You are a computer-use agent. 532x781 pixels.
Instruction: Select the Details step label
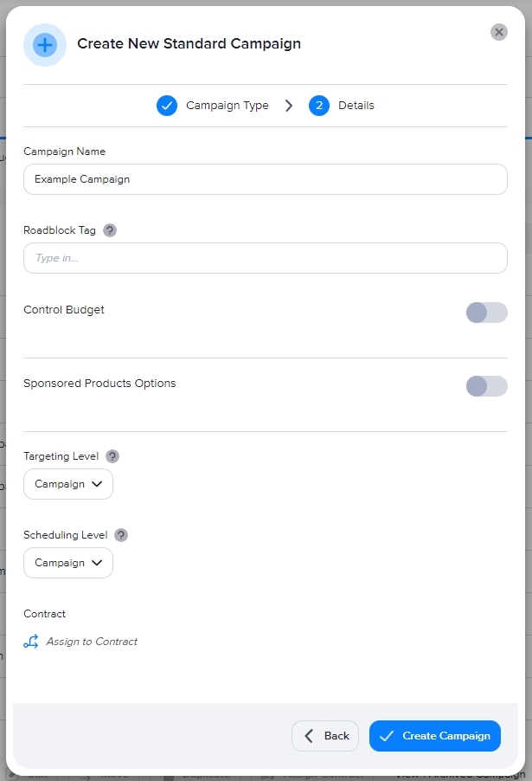[x=356, y=106]
